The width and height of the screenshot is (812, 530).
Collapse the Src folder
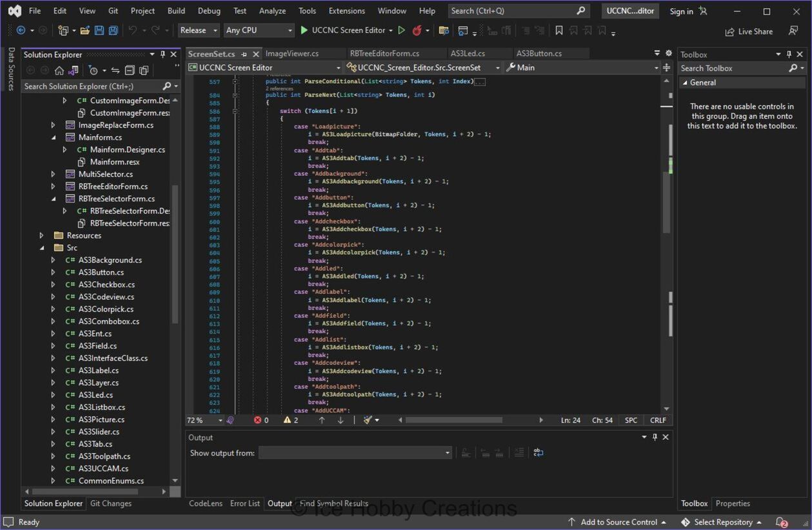(42, 248)
